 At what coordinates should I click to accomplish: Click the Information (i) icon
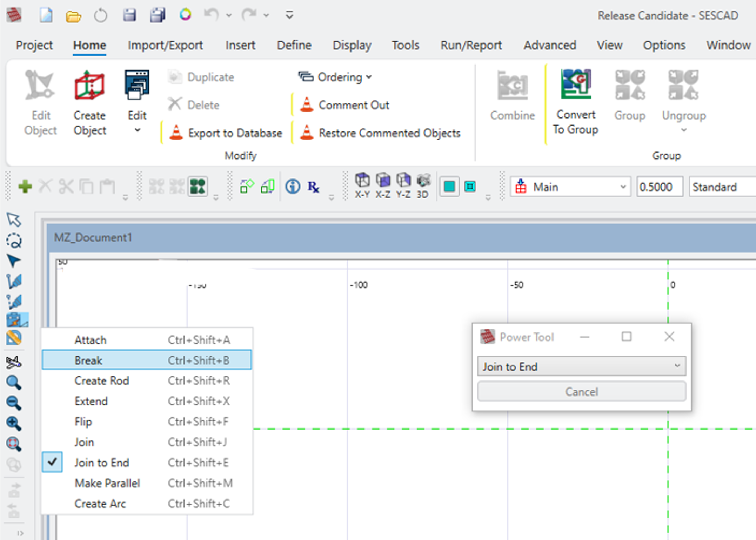(293, 187)
